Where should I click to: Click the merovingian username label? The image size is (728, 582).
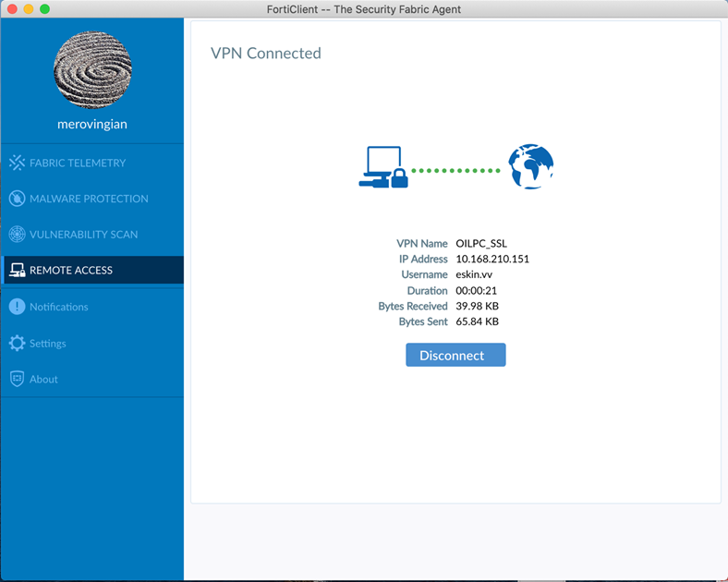click(92, 125)
